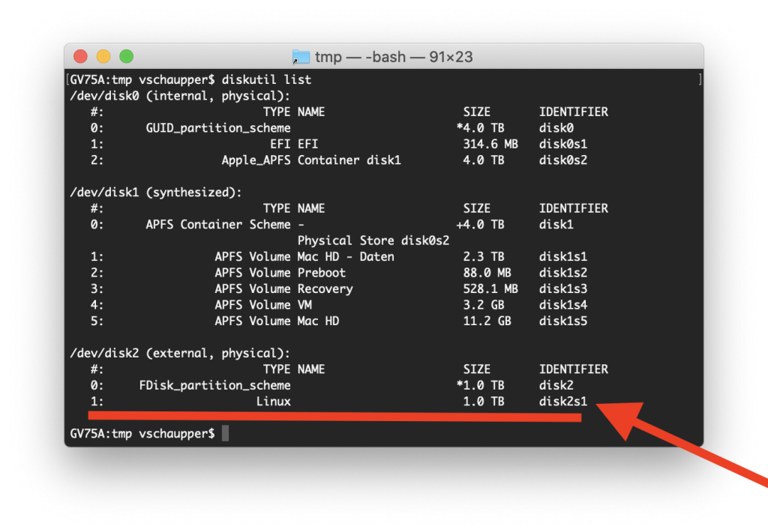
Task: Click the '/dev/disk2 (external, physical):' line
Action: (180, 353)
